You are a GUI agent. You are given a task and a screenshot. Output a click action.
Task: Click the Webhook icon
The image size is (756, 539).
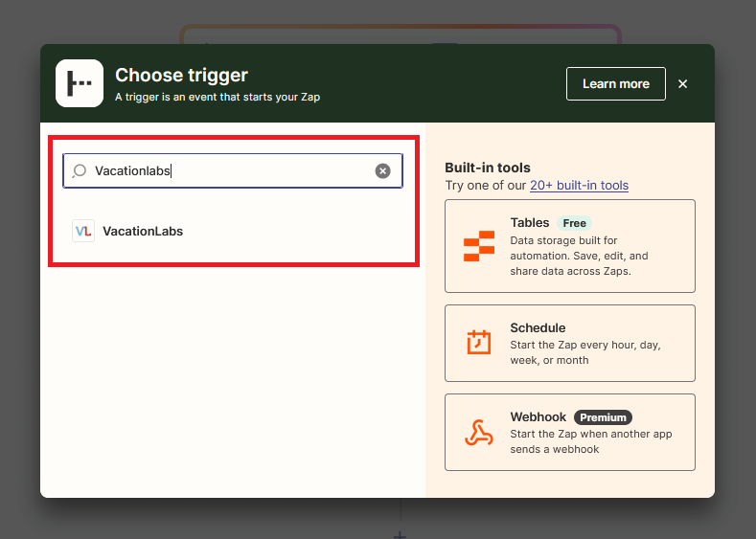pos(478,432)
